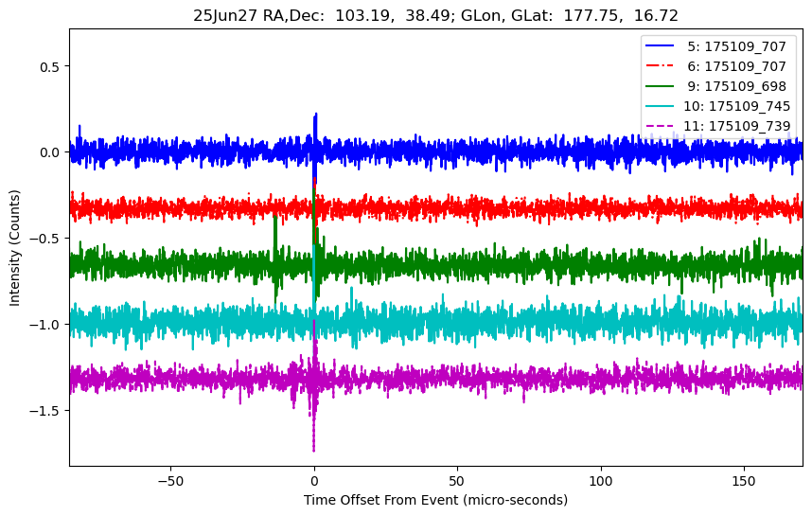The height and width of the screenshot is (516, 812).
Task: Click the y-axis tick label 0.5
Action: pyautogui.click(x=47, y=66)
